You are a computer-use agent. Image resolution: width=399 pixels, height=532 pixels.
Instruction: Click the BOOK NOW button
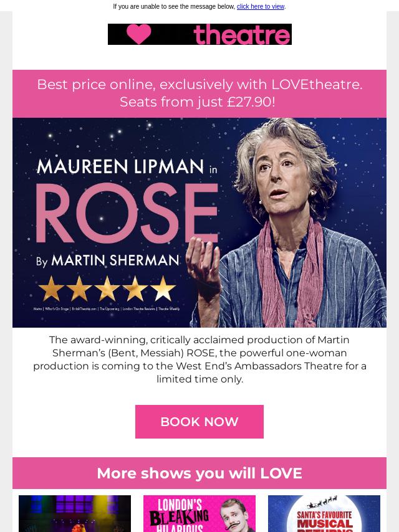(199, 422)
